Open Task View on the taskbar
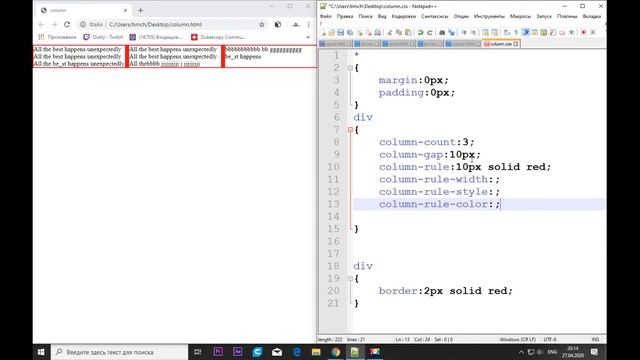 [198, 352]
